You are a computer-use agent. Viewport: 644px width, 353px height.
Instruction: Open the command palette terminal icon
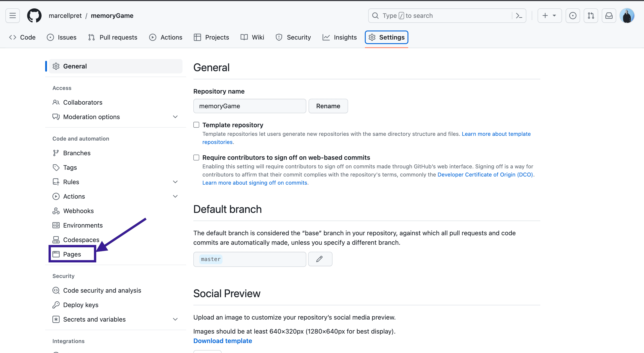point(519,16)
